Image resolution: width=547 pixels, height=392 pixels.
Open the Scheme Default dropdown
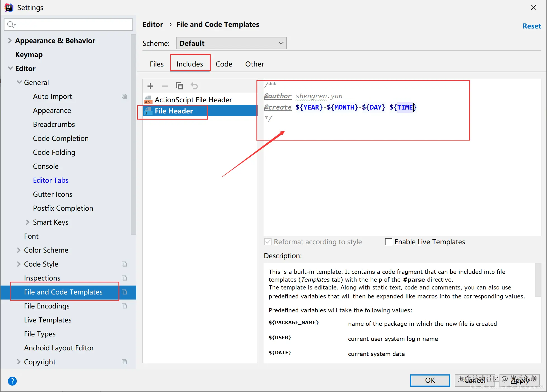231,43
